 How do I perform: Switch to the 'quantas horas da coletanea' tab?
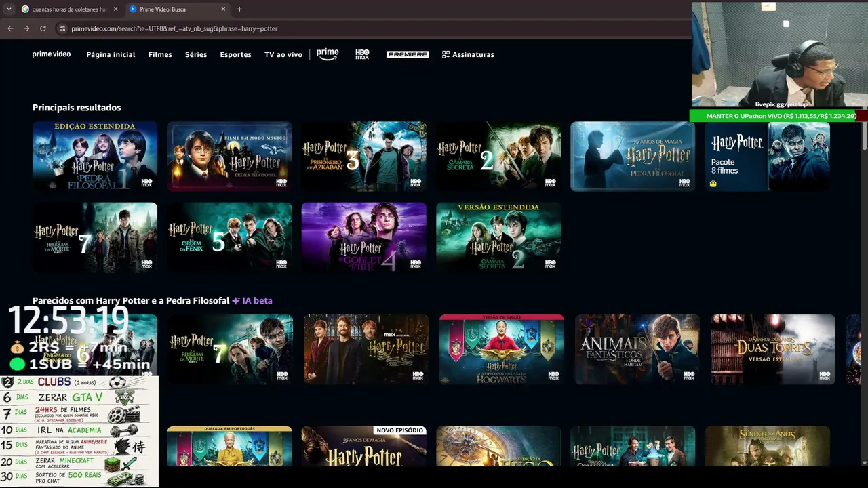69,9
